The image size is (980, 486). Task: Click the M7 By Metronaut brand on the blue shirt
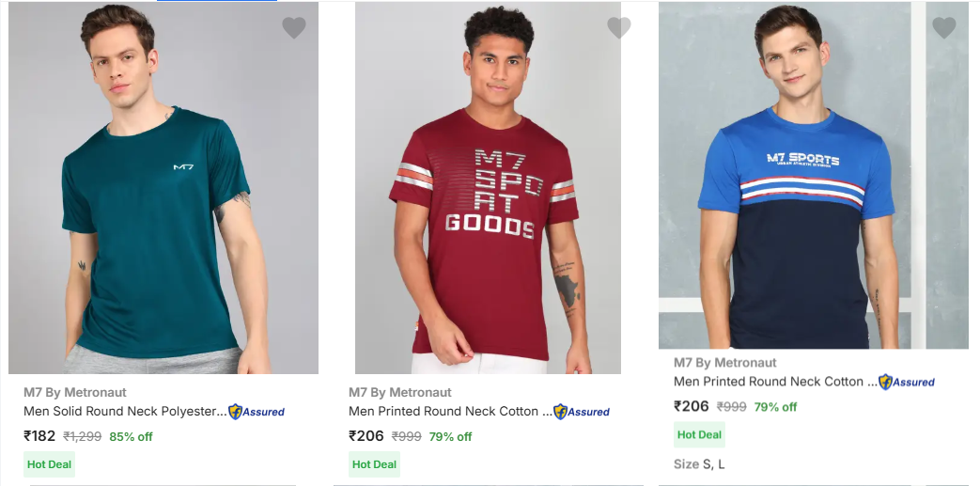click(724, 362)
